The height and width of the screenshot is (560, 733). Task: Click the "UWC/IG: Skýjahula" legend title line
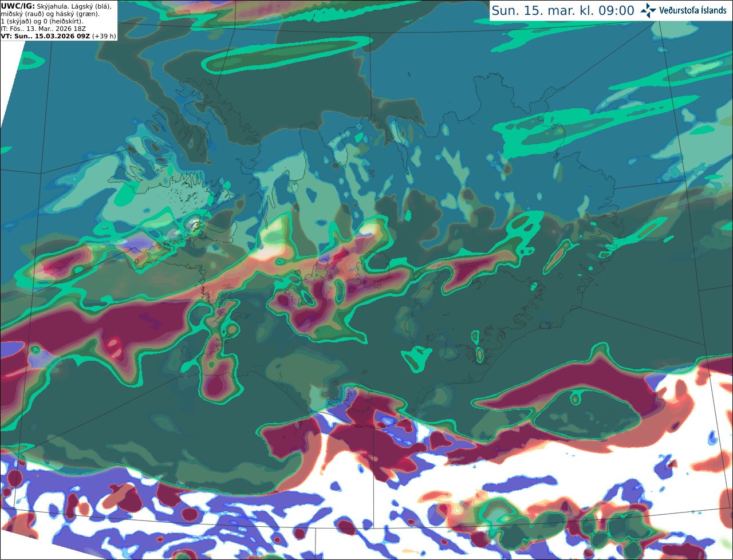tap(57, 6)
